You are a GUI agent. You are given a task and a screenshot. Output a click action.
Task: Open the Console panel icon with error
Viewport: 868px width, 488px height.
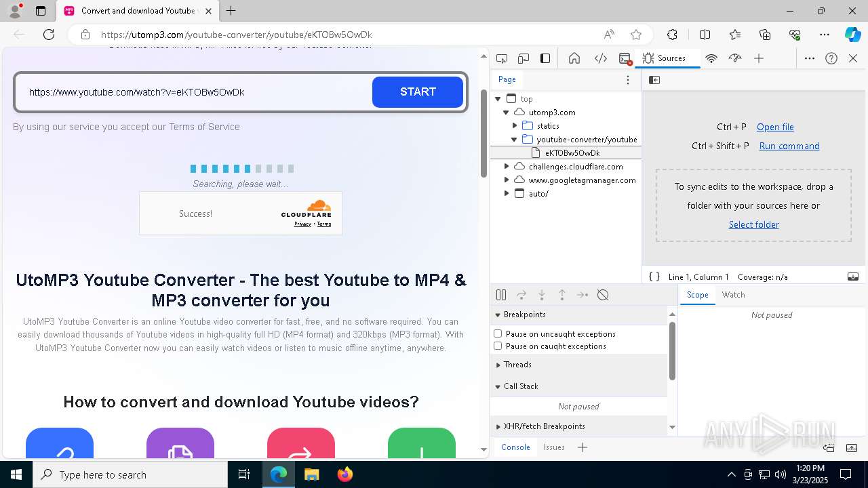pyautogui.click(x=625, y=58)
